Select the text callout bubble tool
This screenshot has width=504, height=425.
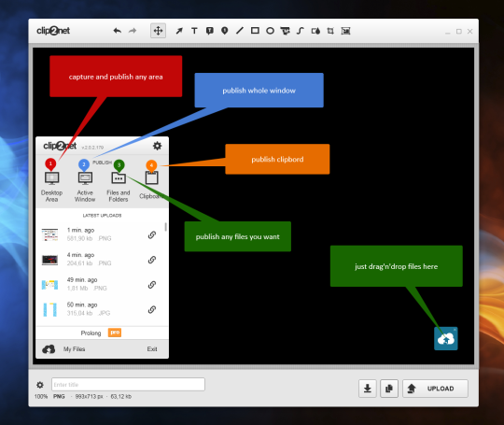point(210,31)
